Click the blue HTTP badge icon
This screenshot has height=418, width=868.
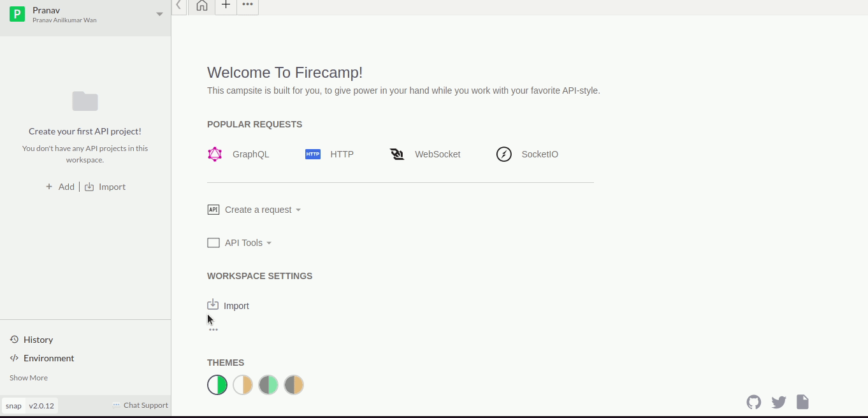[x=313, y=154]
